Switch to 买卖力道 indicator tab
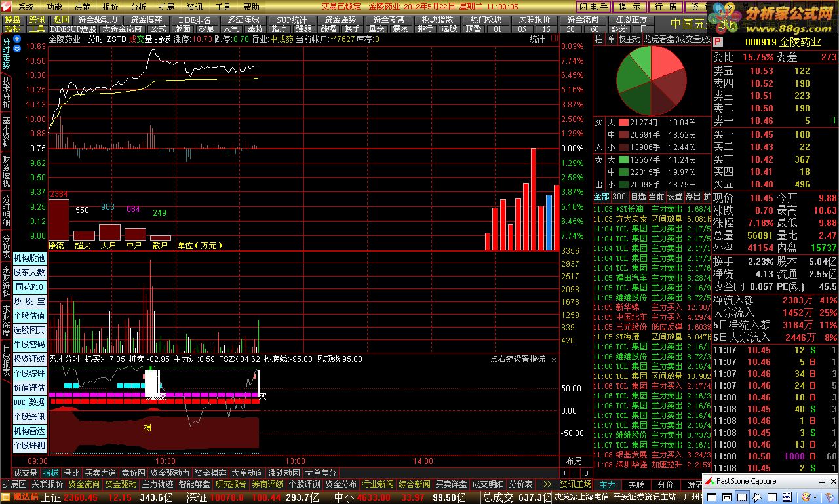 (100, 473)
